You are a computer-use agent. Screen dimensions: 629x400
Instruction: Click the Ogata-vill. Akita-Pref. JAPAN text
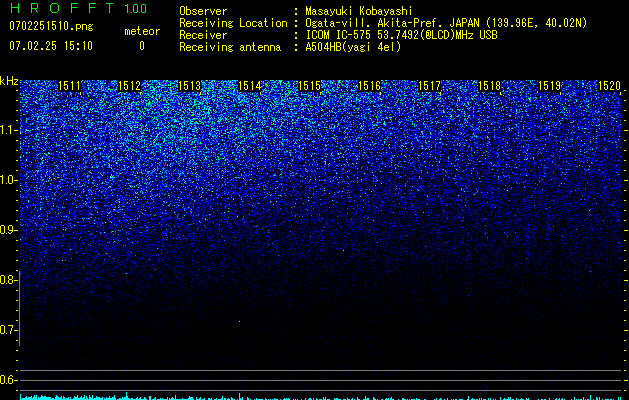pyautogui.click(x=394, y=23)
